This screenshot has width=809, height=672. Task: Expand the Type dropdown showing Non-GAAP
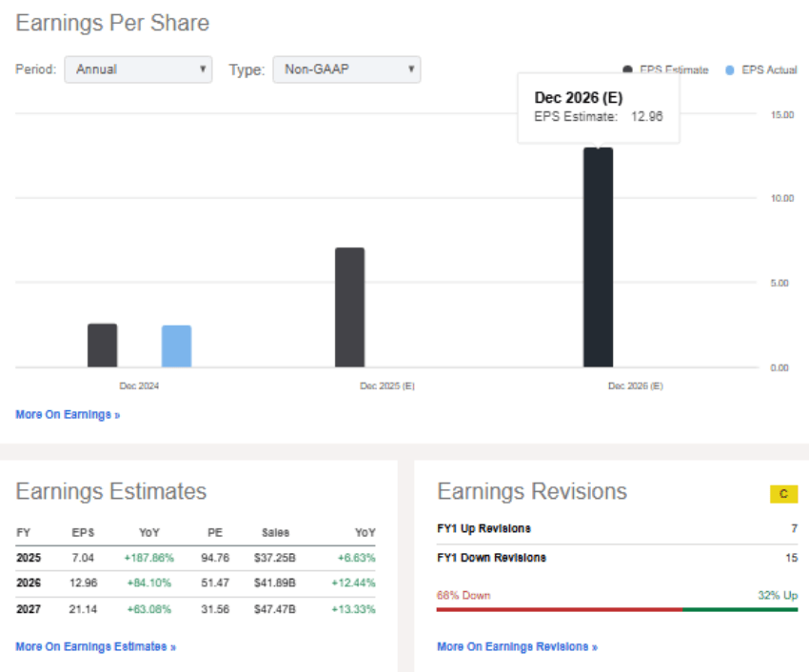click(346, 69)
